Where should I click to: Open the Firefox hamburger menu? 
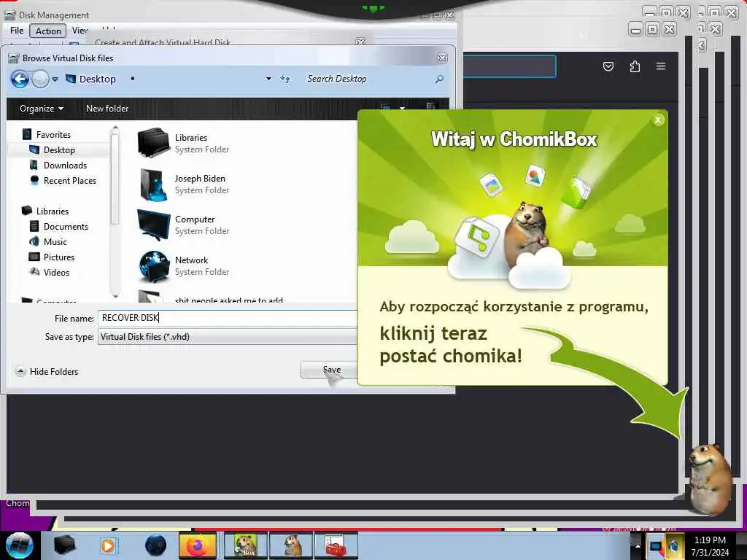(661, 66)
